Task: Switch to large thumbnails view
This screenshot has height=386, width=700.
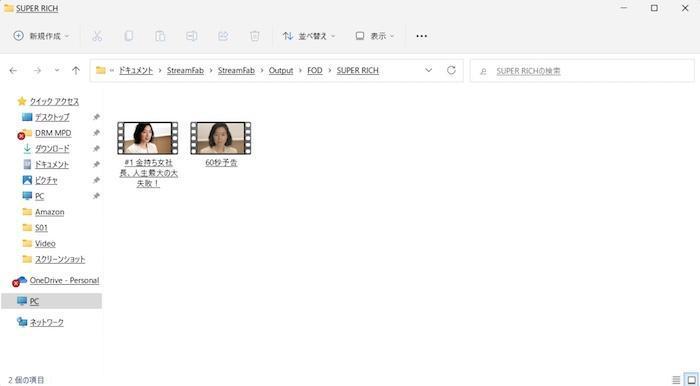Action: 691,380
